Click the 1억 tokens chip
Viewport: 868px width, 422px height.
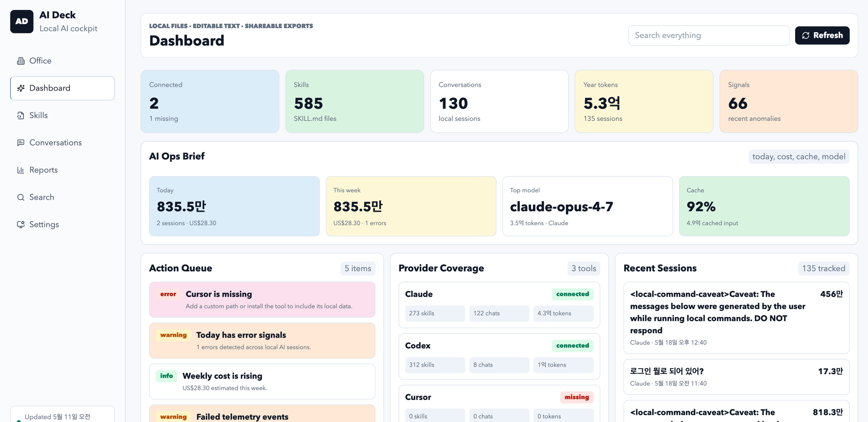pyautogui.click(x=563, y=365)
